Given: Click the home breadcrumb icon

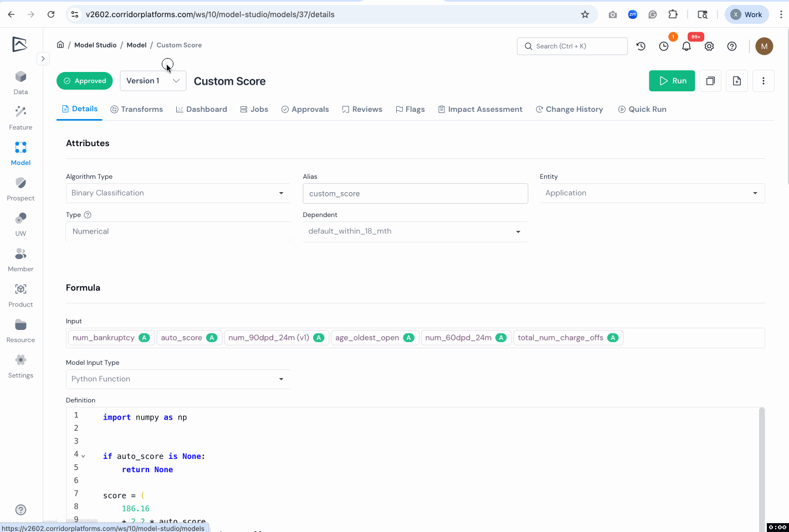Looking at the screenshot, I should click(60, 45).
